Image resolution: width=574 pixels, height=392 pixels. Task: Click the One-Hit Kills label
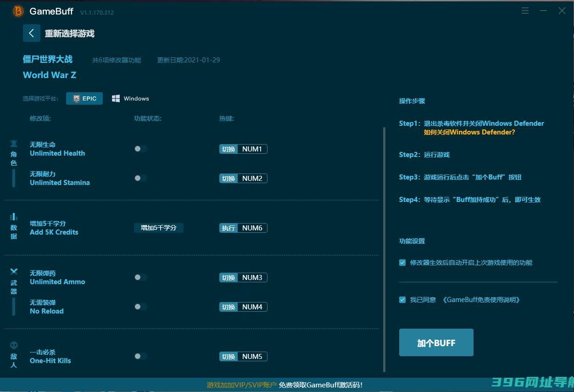(50, 361)
